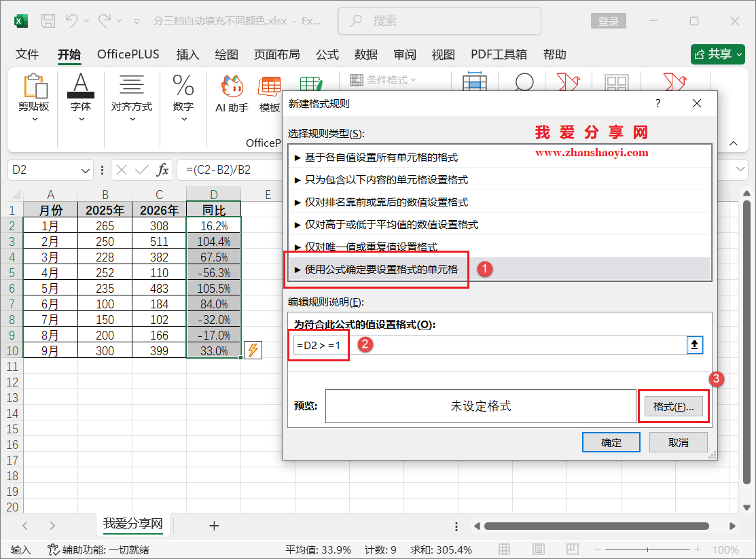Select rule type 仅对排名靠前或靠后的数值设置格式
The height and width of the screenshot is (559, 756).
pyautogui.click(x=499, y=202)
